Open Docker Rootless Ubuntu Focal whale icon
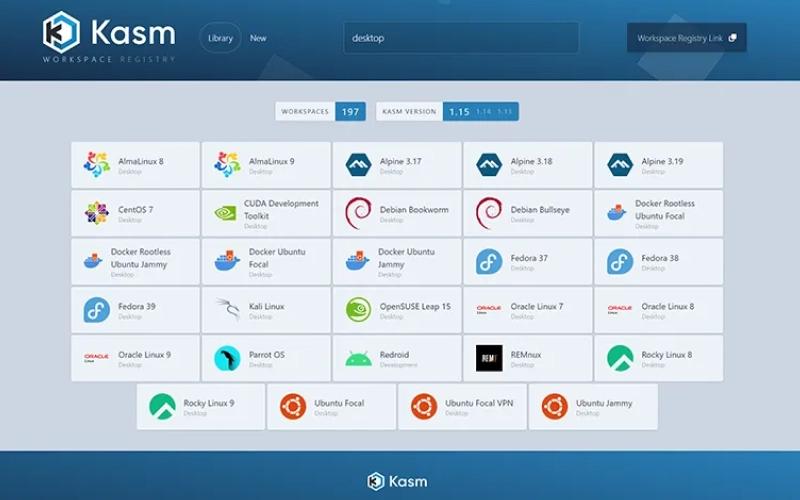The width and height of the screenshot is (800, 500). 616,212
